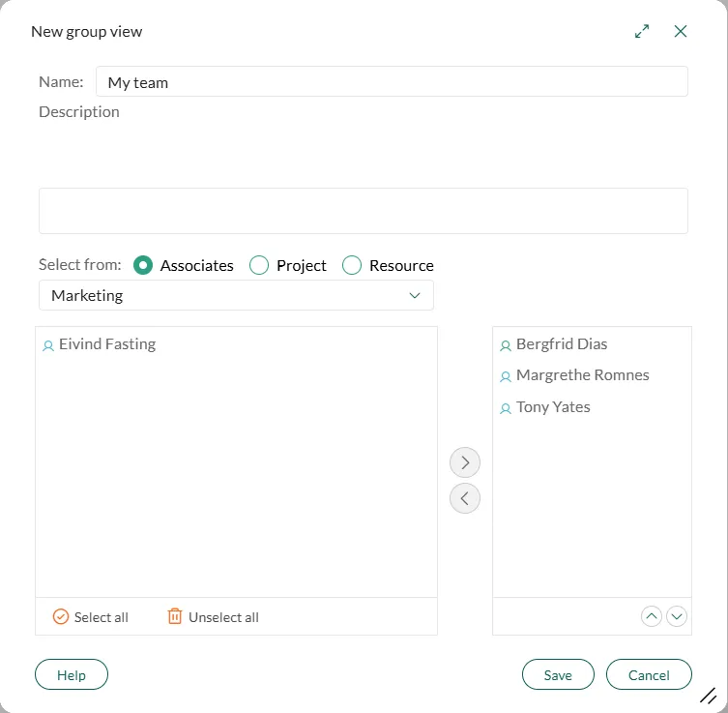The image size is (728, 713).
Task: Pick Tony Yates from the selected list
Action: point(553,407)
